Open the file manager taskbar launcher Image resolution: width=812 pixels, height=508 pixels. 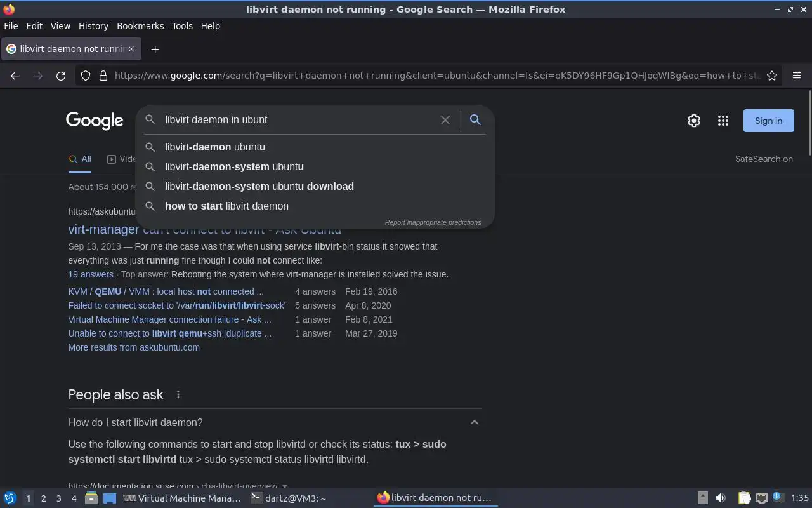91,498
